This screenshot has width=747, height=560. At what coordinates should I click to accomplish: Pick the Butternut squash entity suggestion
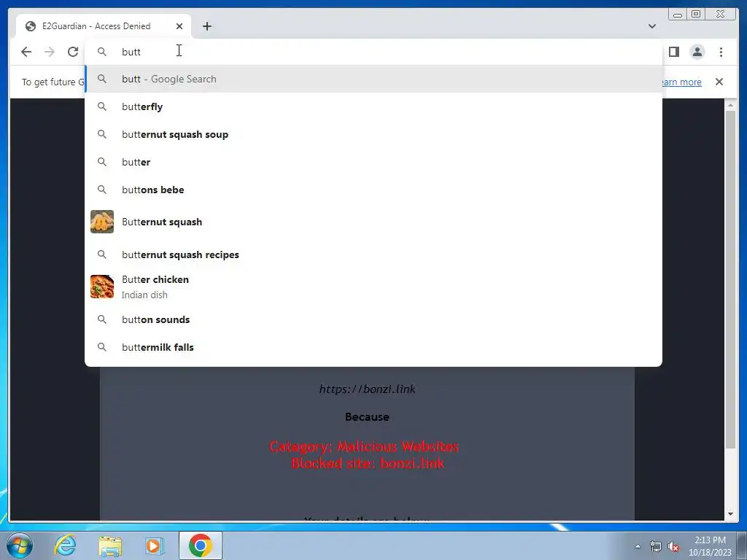[x=373, y=222]
